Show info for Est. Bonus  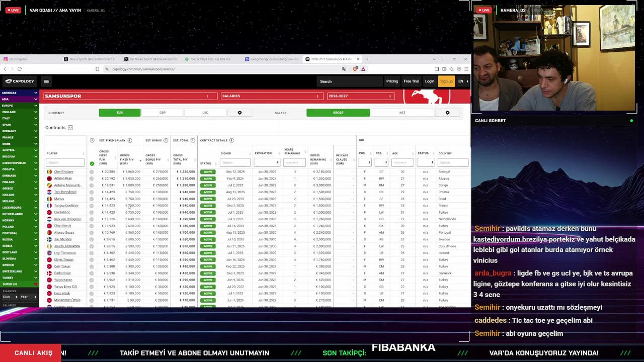click(166, 140)
